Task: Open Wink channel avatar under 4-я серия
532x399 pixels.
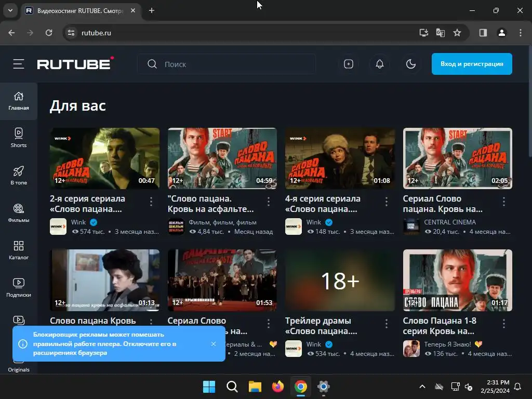Action: pos(293,227)
